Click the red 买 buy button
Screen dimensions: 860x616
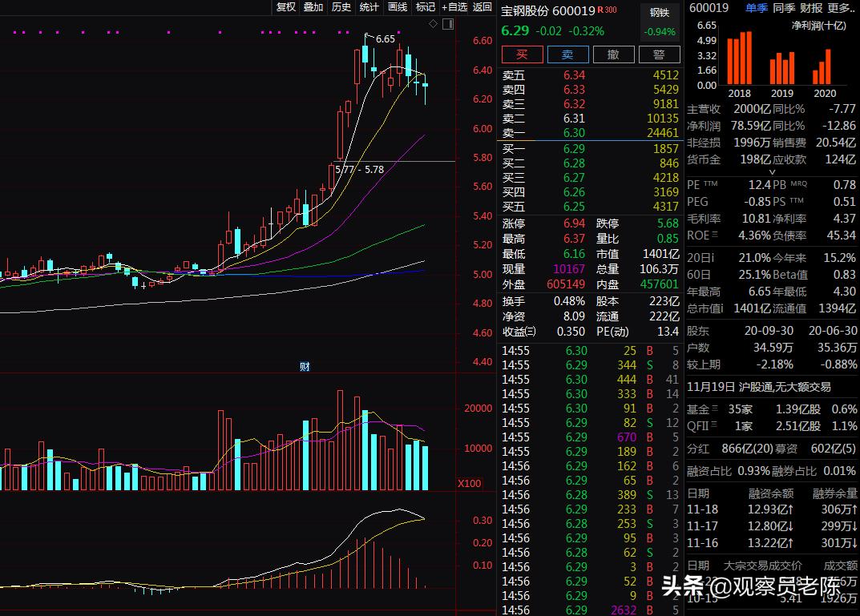(522, 54)
